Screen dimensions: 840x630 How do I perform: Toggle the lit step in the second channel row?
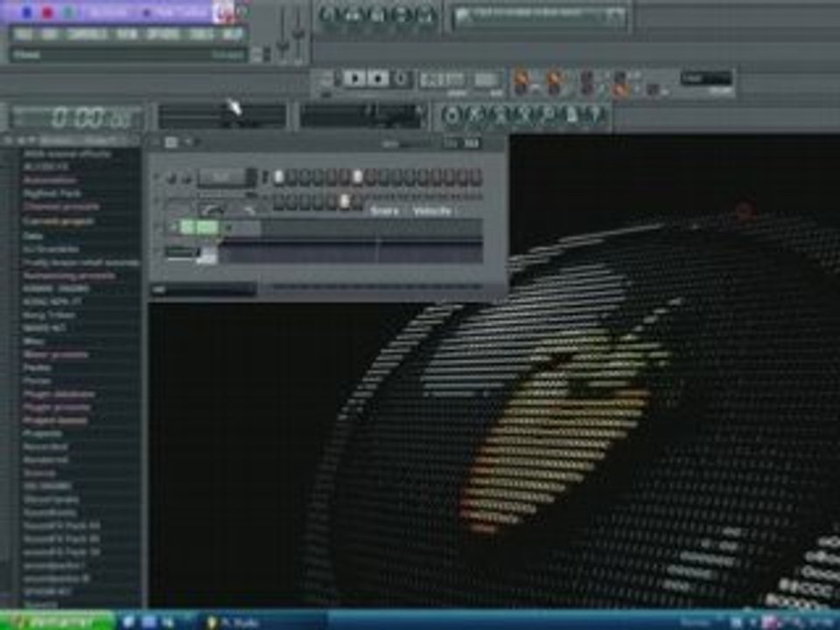345,202
